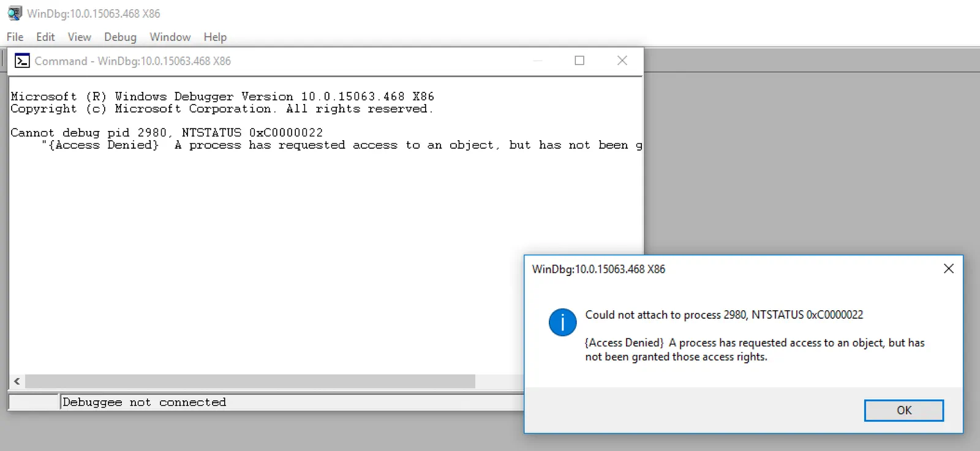Open the View menu

point(79,37)
